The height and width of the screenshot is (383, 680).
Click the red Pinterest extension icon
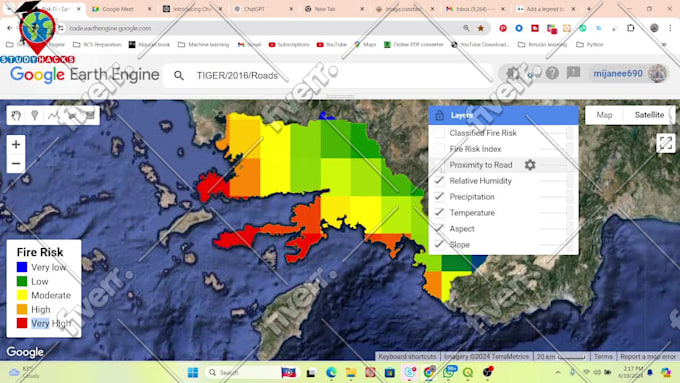(x=503, y=28)
